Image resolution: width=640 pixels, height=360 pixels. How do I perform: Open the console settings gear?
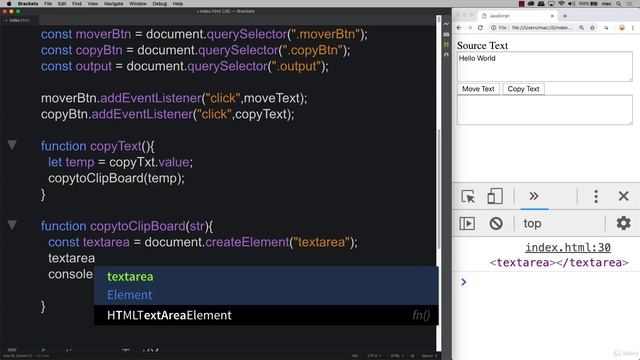pyautogui.click(x=623, y=223)
